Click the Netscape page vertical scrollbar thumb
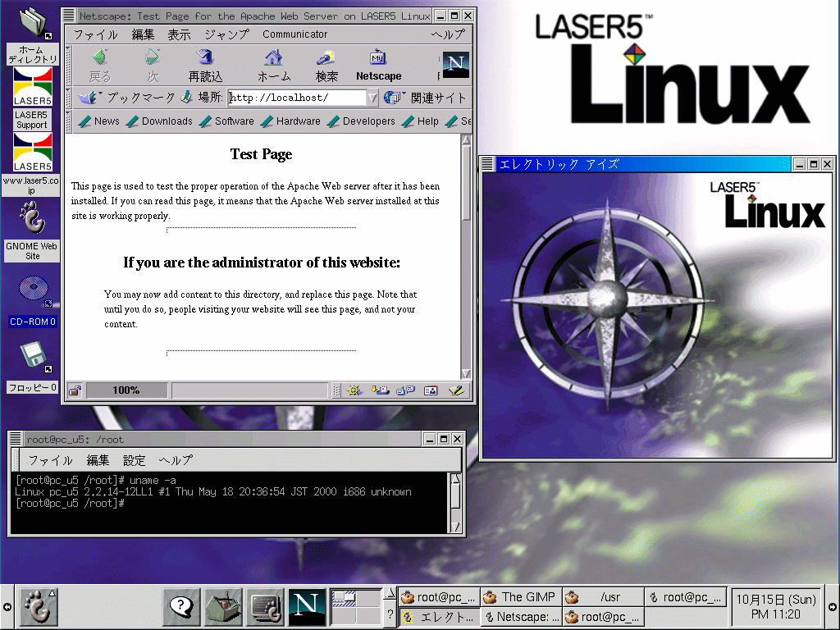840x630 pixels. [466, 182]
